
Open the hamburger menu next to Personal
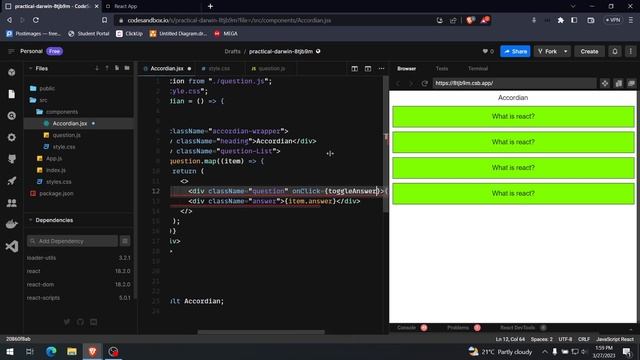click(x=11, y=51)
